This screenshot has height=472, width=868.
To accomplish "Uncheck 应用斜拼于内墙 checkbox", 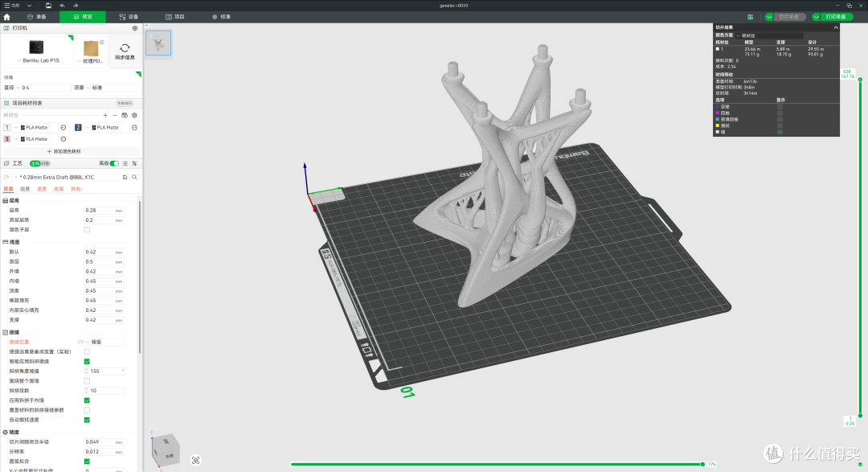I will tap(87, 400).
